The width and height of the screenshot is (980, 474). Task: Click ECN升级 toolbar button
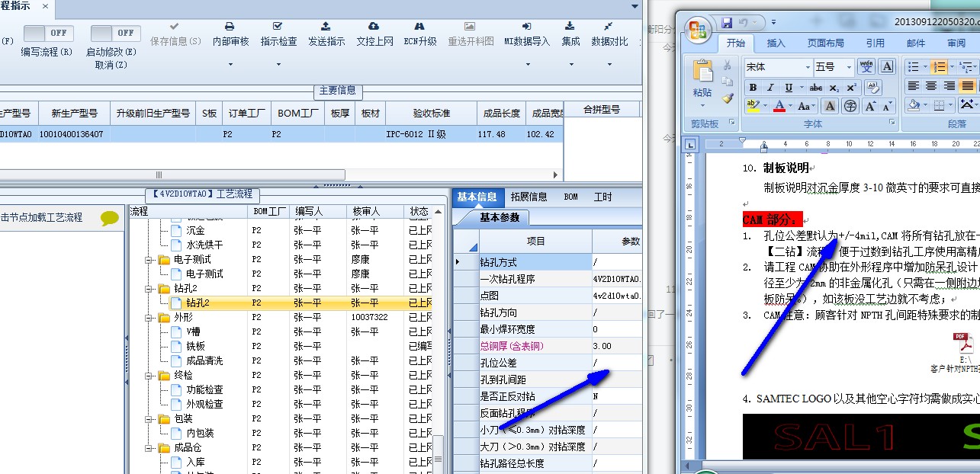(x=420, y=34)
